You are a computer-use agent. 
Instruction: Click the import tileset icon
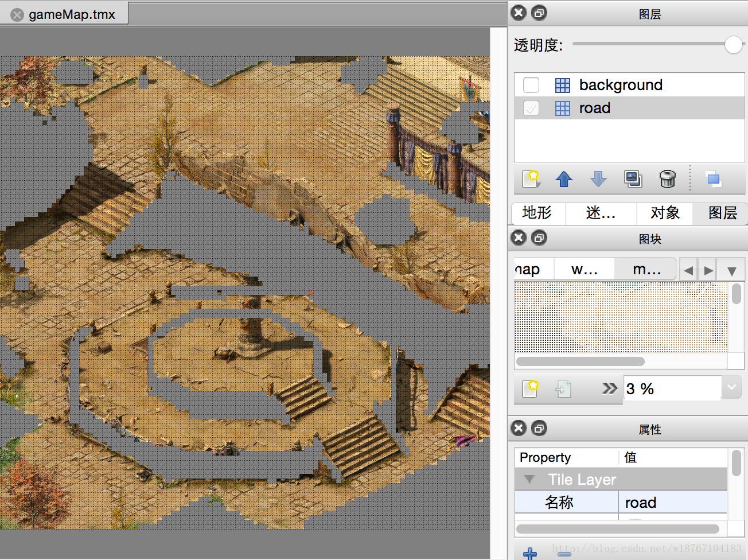click(563, 388)
